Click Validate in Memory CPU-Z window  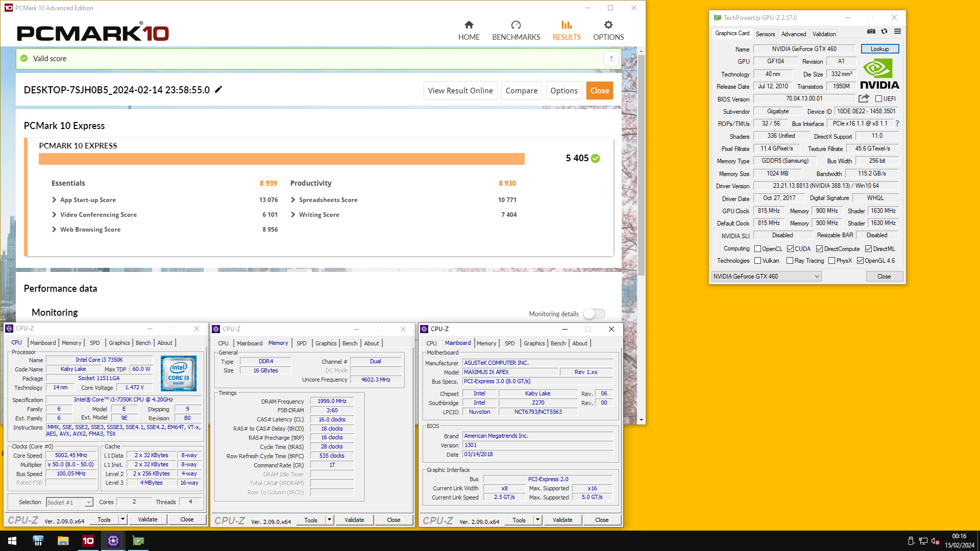(354, 520)
